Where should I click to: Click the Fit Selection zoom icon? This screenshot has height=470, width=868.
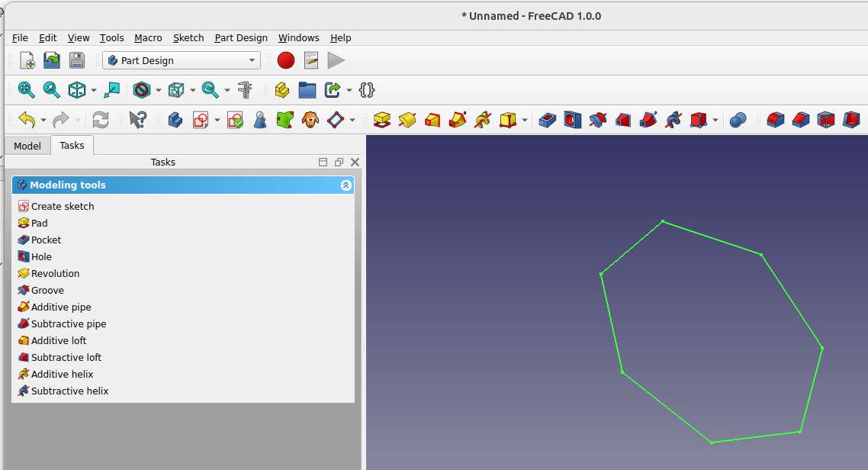click(51, 90)
